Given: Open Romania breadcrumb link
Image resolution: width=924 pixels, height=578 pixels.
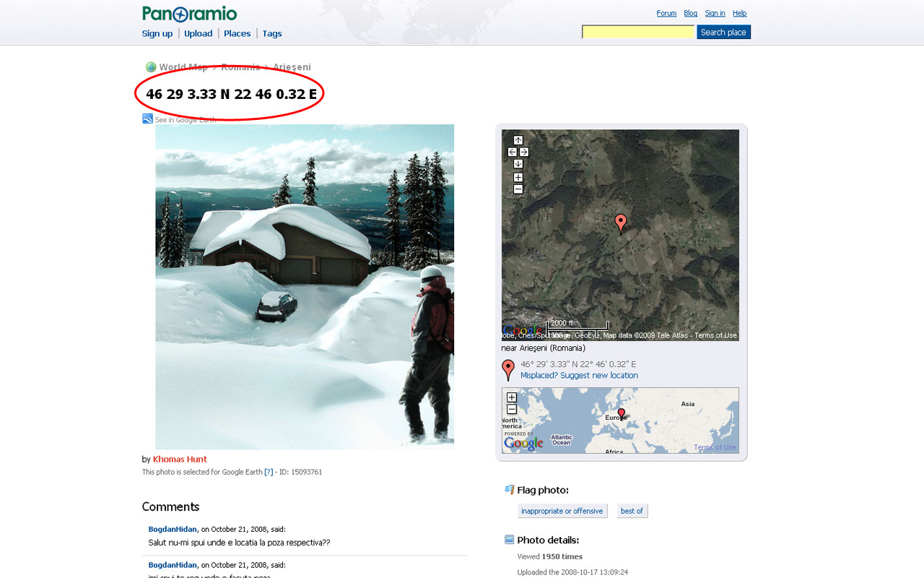Looking at the screenshot, I should tap(240, 67).
